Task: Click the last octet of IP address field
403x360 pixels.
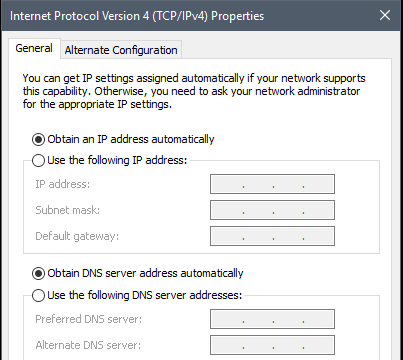Action: [318, 184]
